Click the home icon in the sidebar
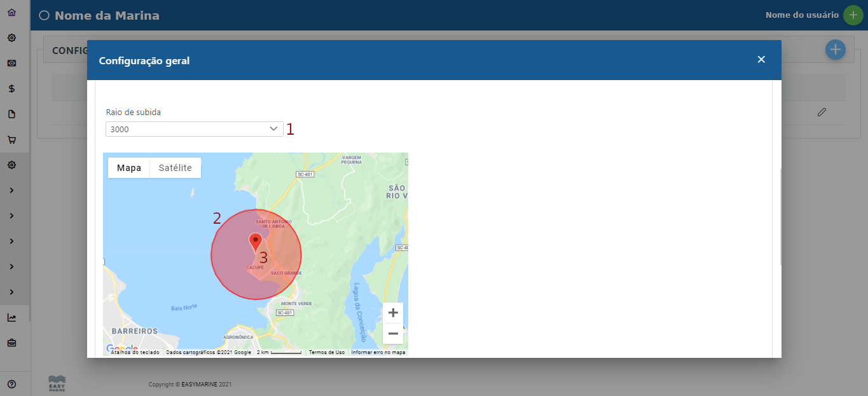Viewport: 868px width, 396px height. [x=11, y=12]
